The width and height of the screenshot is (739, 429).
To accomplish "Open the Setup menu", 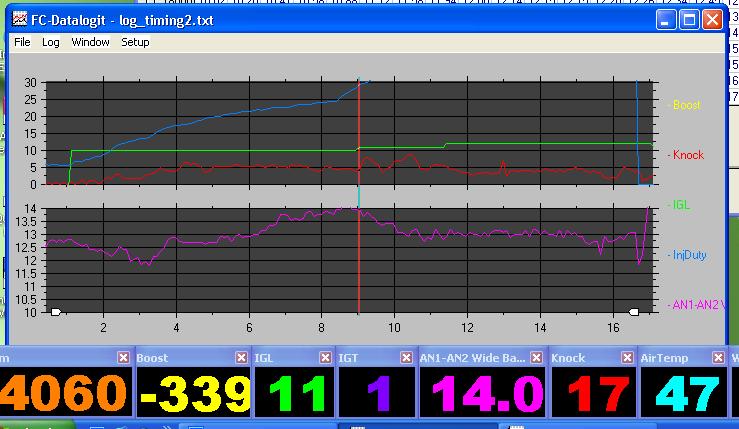I will [x=135, y=43].
